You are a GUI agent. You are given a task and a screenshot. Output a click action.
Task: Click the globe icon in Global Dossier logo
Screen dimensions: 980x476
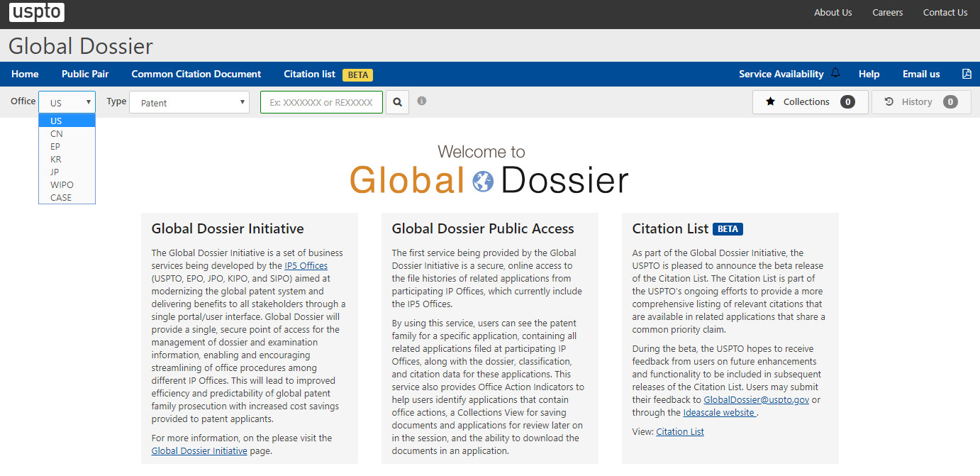(482, 181)
